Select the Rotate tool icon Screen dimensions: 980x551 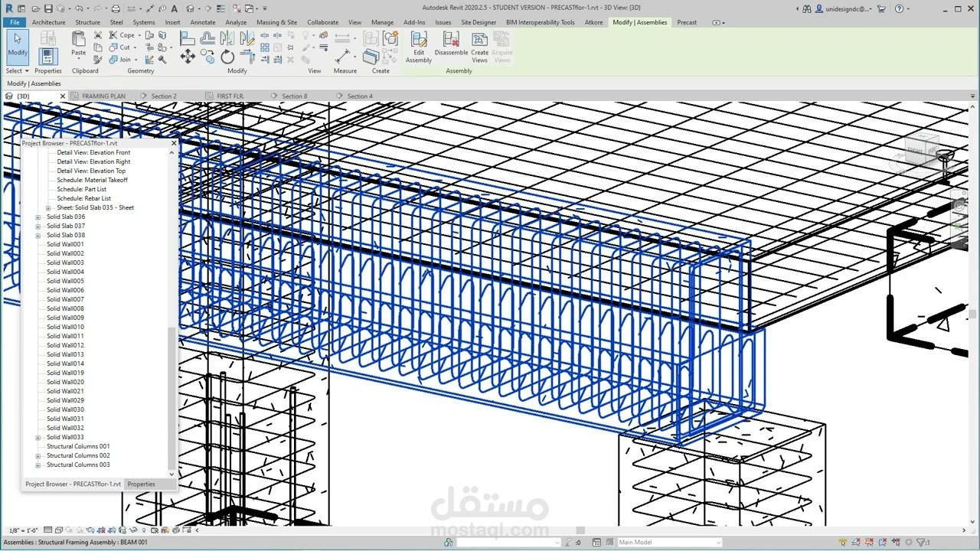click(x=227, y=57)
